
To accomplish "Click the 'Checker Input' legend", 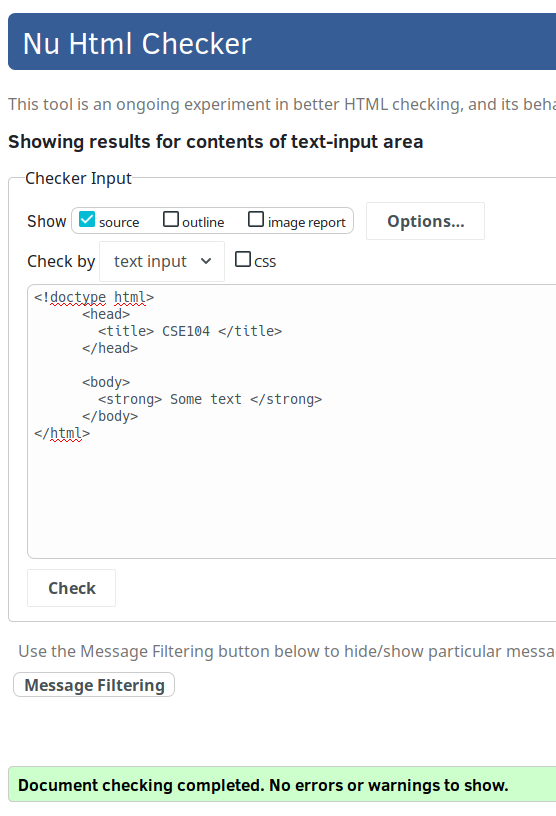I will point(78,178).
